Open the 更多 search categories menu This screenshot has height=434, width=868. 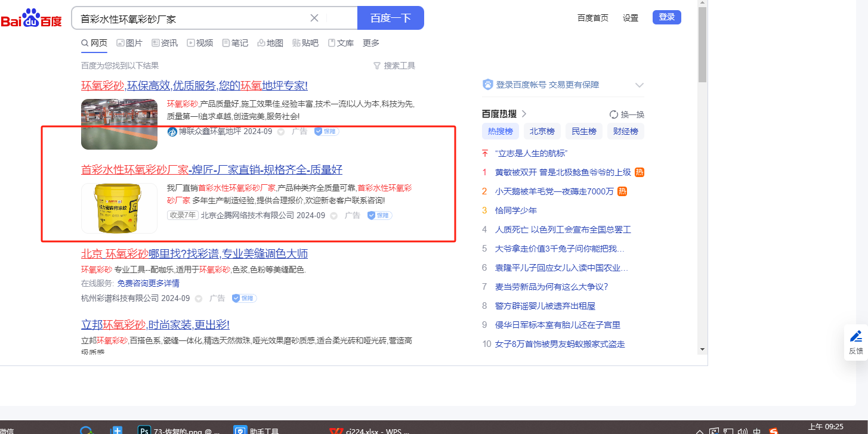tap(371, 43)
